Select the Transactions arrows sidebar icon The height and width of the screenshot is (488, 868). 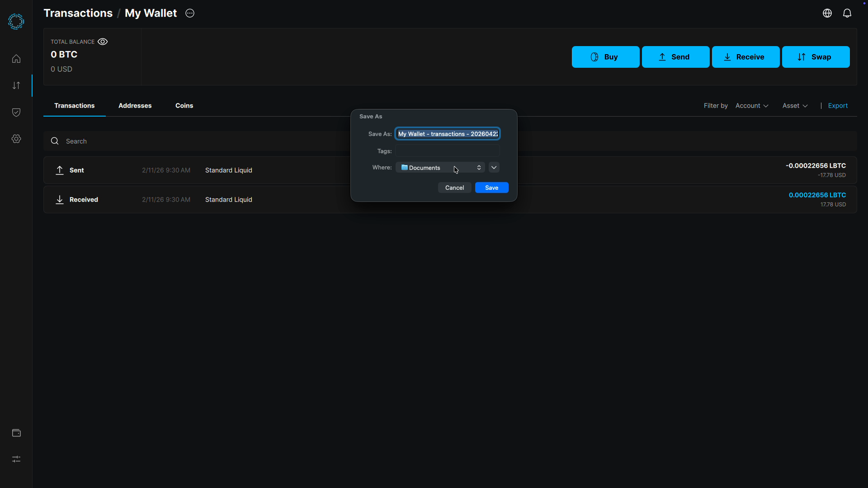[16, 85]
